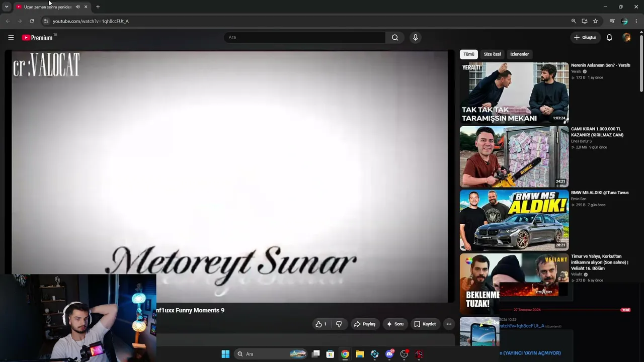Viewport: 644px width, 362px height.
Task: Click the YouTube search magnifier button
Action: (395, 37)
